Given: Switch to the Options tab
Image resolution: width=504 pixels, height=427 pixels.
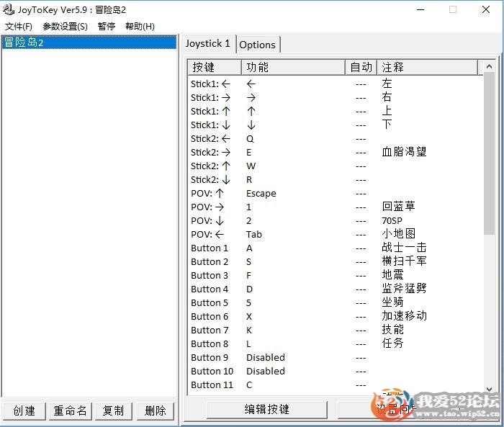Looking at the screenshot, I should click(x=258, y=45).
